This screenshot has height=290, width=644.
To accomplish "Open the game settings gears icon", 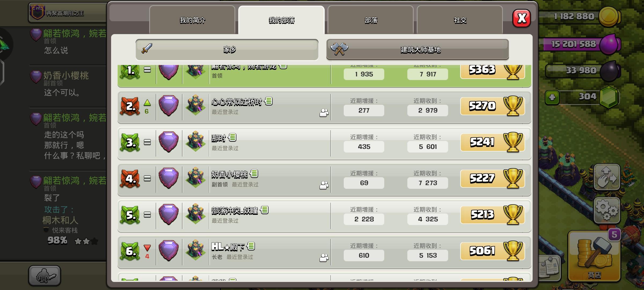I will (607, 211).
